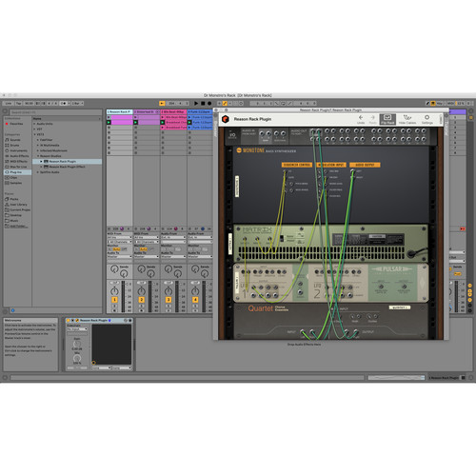The width and height of the screenshot is (476, 476).
Task: Toggle track 2 activator button
Action: tap(142, 300)
